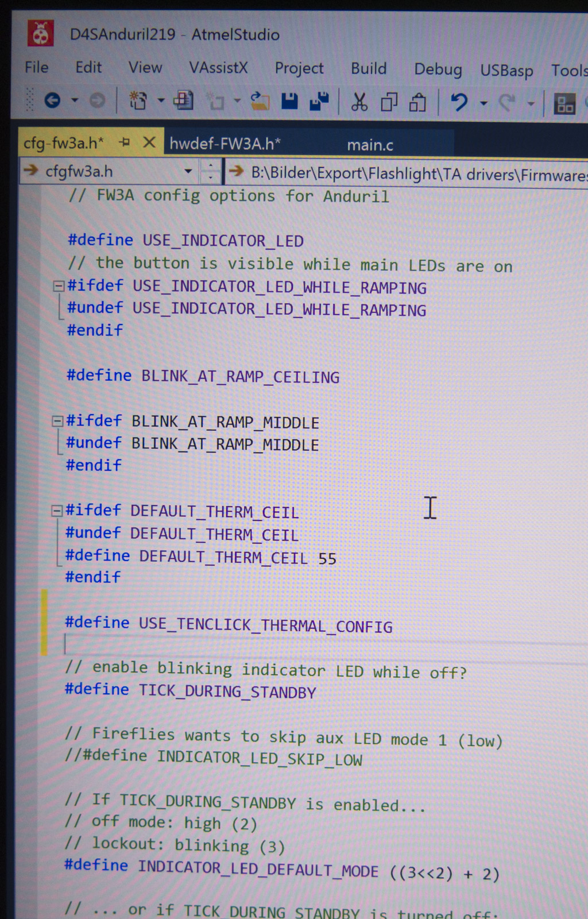Click the New Project toolbar icon
This screenshot has height=919, width=588.
click(138, 101)
